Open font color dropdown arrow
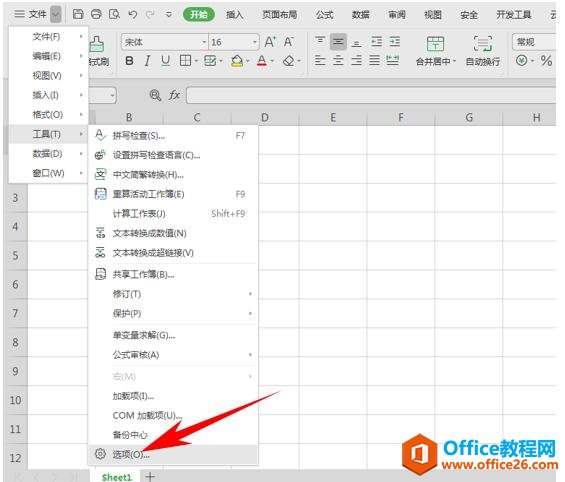This screenshot has width=565, height=482. pyautogui.click(x=272, y=61)
